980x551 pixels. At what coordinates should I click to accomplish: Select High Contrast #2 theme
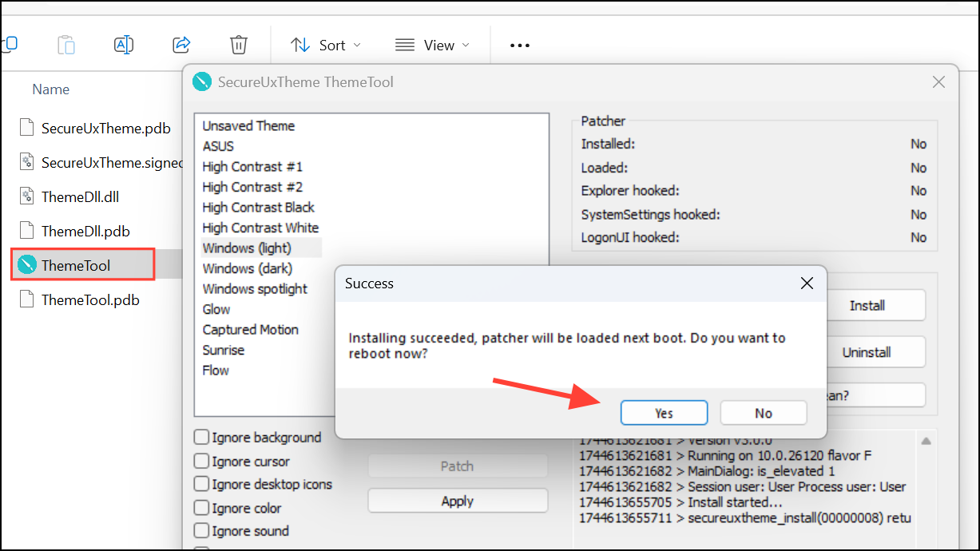(x=252, y=187)
